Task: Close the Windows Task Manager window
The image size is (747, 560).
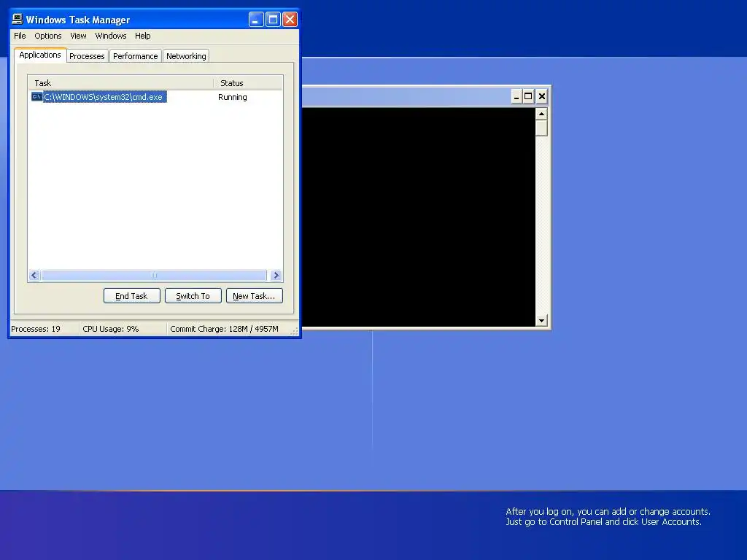Action: click(290, 20)
